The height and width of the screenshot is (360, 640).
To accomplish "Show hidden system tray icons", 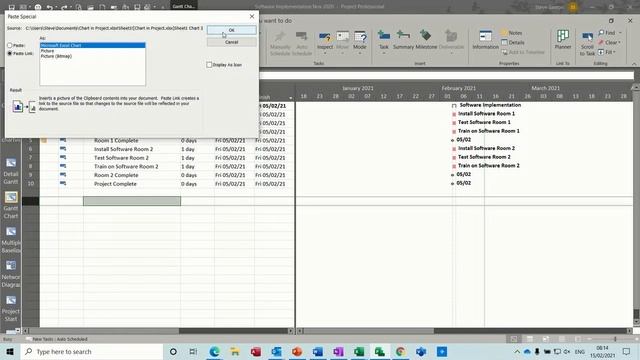I will click(517, 351).
